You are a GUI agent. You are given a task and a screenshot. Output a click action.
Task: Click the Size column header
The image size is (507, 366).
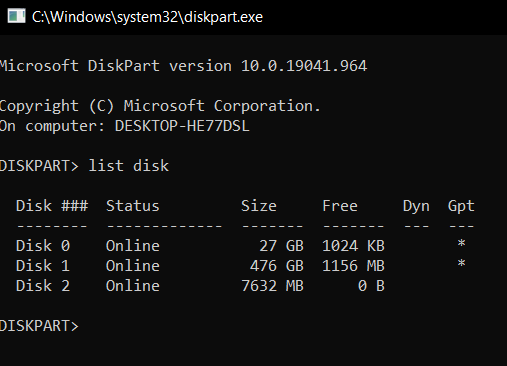[x=259, y=206]
